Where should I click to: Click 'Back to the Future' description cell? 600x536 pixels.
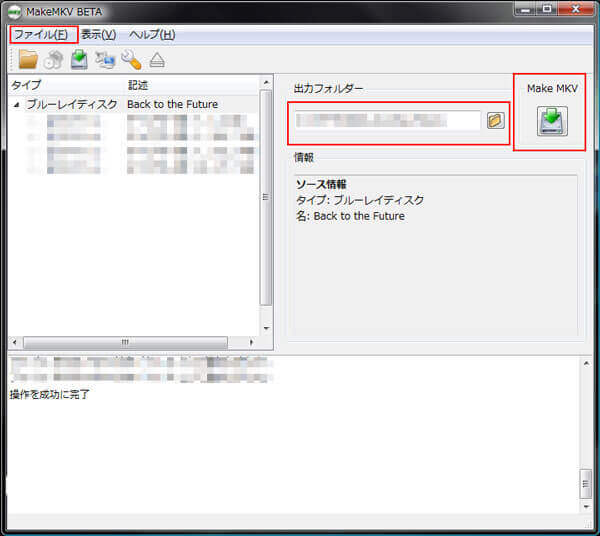173,104
